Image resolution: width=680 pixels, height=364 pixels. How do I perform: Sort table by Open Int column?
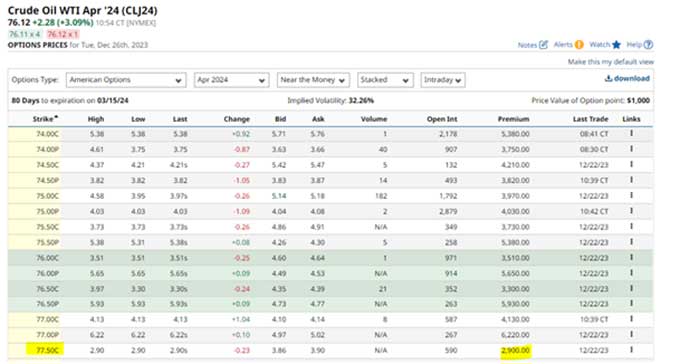442,119
